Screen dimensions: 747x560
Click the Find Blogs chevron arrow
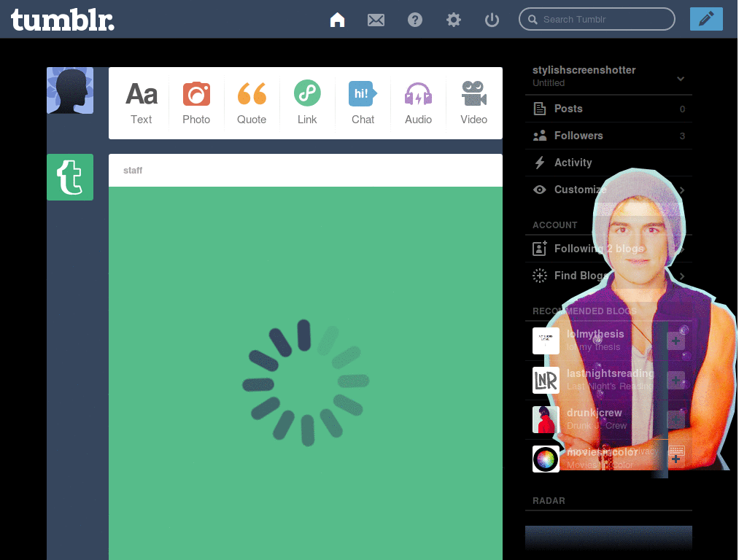coord(682,276)
